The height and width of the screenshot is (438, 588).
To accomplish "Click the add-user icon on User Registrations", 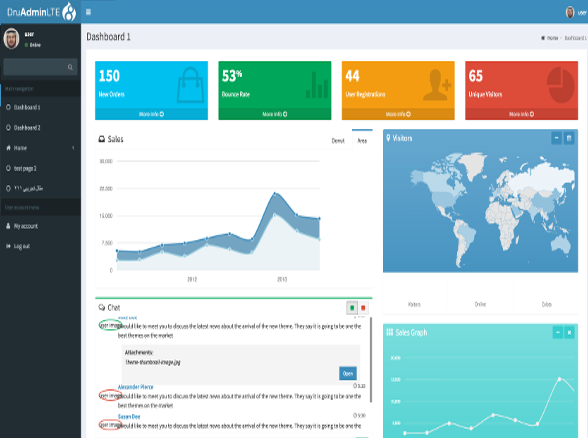I will tap(437, 85).
